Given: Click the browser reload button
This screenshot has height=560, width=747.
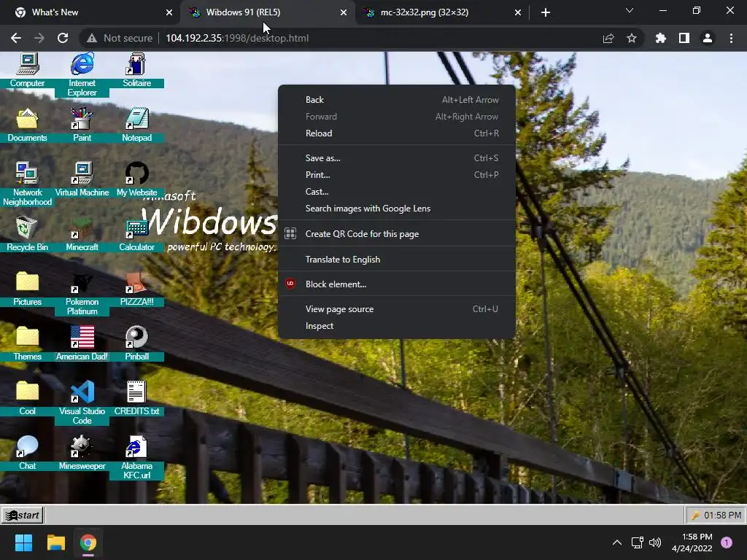Looking at the screenshot, I should pos(63,38).
